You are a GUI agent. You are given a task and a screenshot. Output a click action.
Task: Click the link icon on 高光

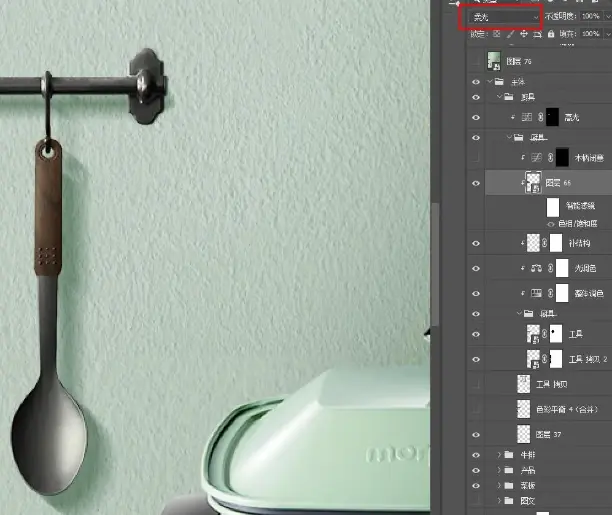[x=541, y=117]
